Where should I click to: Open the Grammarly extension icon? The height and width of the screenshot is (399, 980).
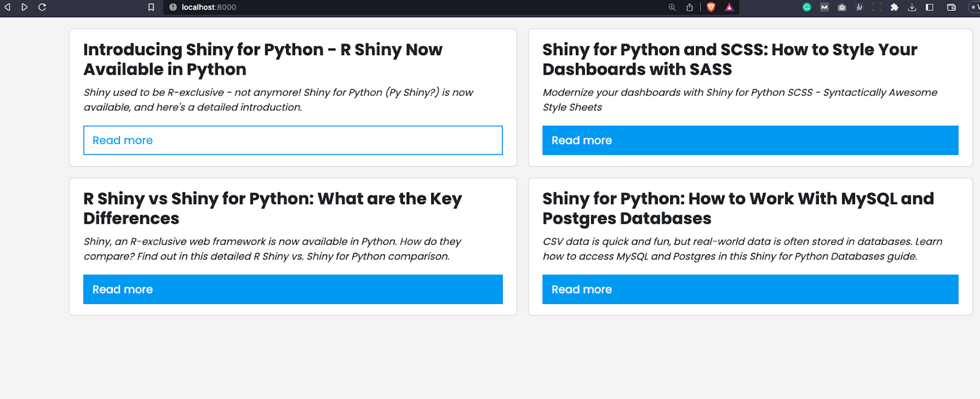pos(807,7)
